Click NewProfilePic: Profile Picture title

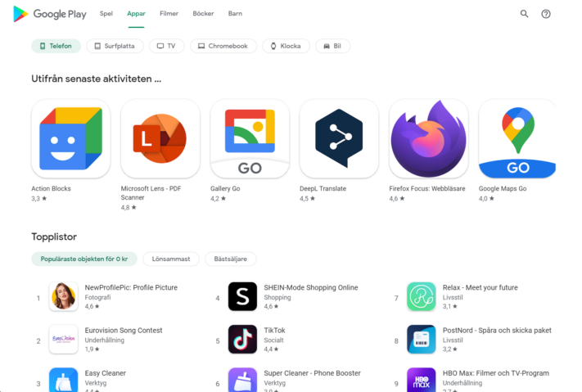[x=131, y=288]
